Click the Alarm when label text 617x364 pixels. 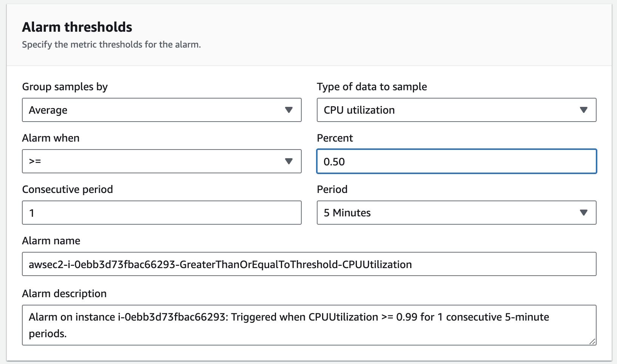coord(51,138)
